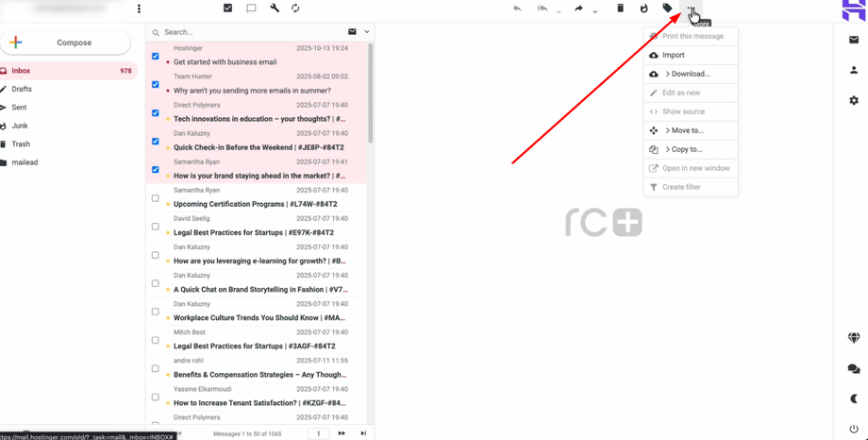Choose Open in new window menu item

(x=691, y=168)
